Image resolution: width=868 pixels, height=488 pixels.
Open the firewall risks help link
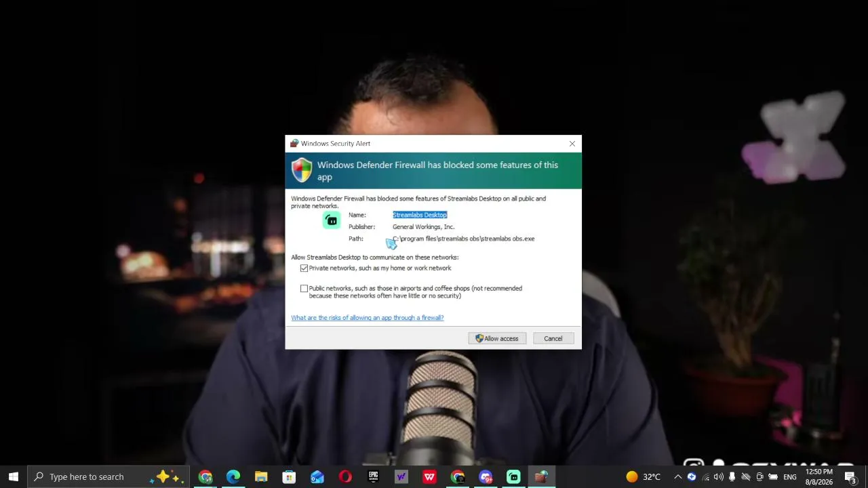point(368,318)
